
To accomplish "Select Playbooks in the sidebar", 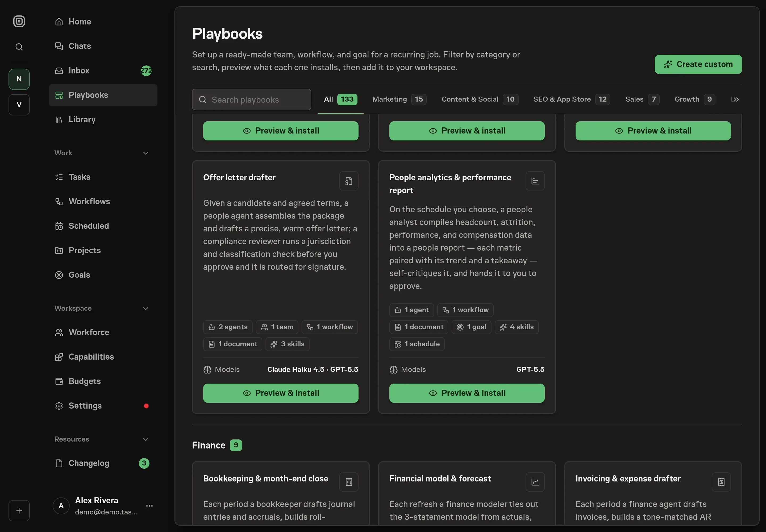I will point(103,95).
